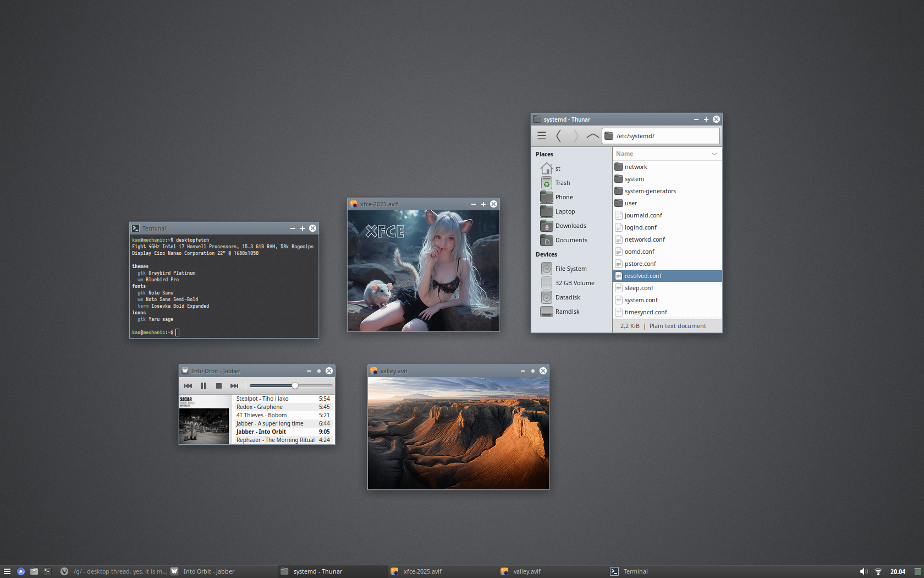Go back in Thunar
924x578 pixels.
559,135
